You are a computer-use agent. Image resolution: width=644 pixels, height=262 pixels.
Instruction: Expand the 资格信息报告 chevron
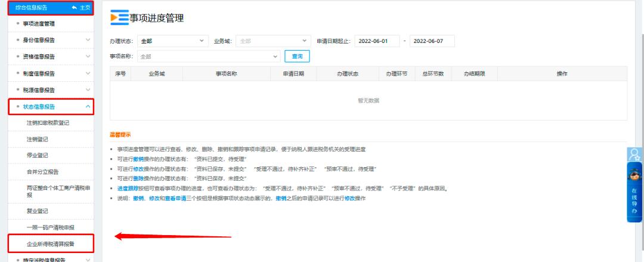(88, 57)
